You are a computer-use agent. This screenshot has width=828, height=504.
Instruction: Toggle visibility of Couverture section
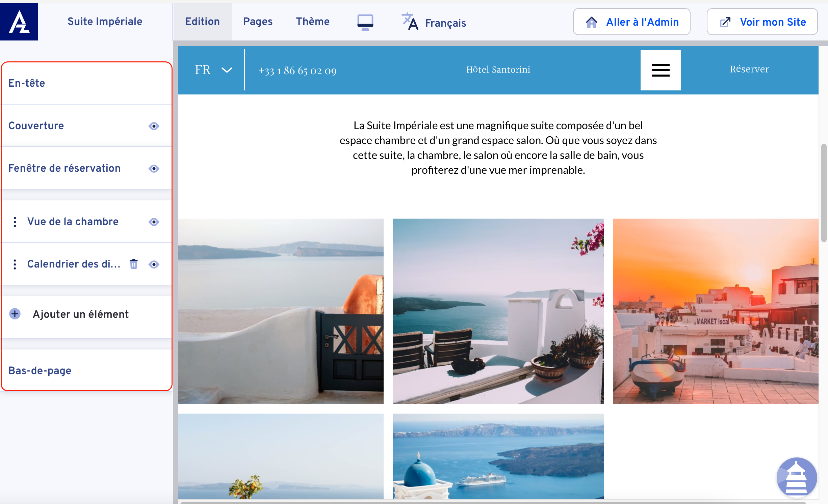pyautogui.click(x=154, y=126)
